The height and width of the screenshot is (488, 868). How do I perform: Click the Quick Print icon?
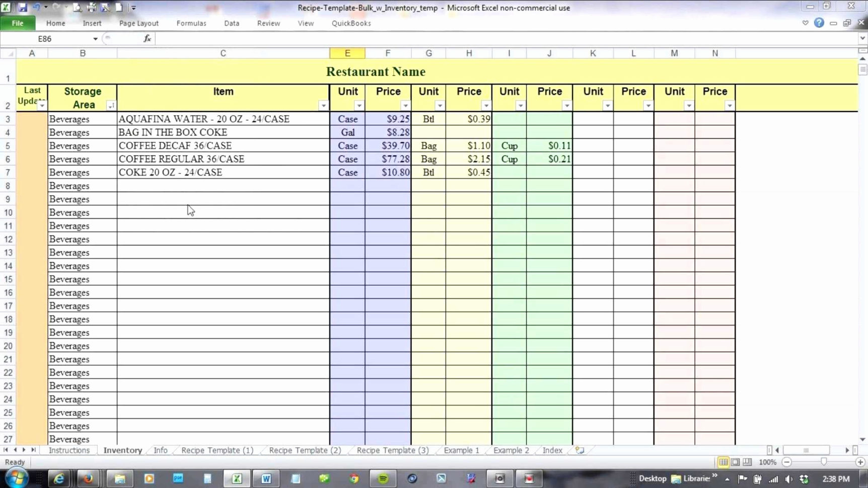pos(91,8)
